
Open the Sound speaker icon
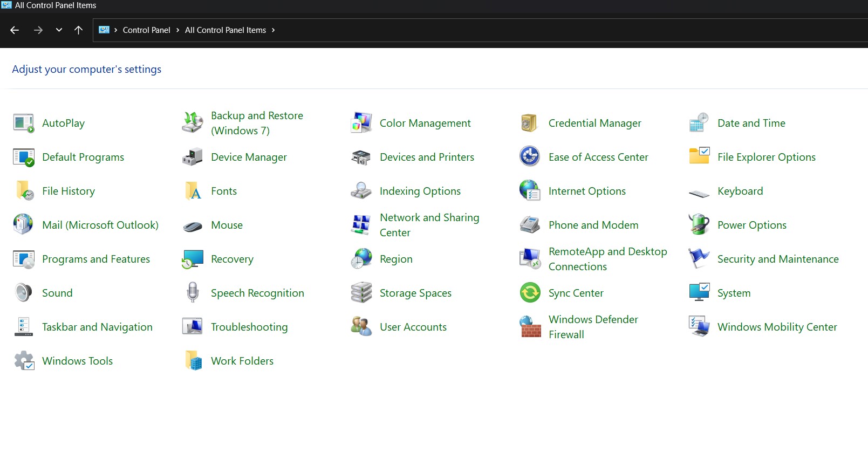click(x=23, y=293)
